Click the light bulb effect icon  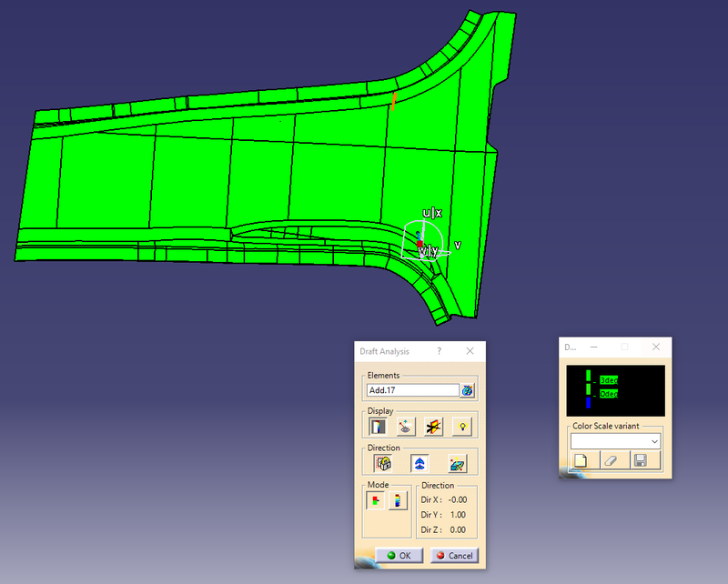tap(462, 426)
